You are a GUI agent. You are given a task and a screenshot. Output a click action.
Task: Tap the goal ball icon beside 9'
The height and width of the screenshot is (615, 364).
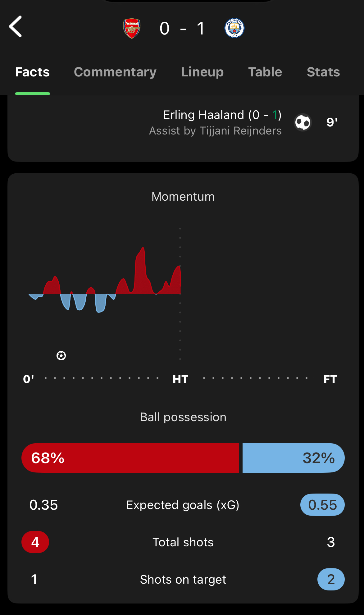(303, 122)
